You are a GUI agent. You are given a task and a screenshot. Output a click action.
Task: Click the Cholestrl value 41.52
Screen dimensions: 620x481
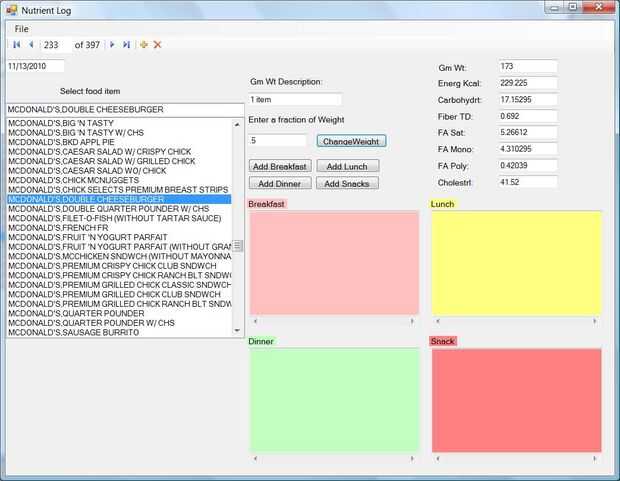(528, 182)
